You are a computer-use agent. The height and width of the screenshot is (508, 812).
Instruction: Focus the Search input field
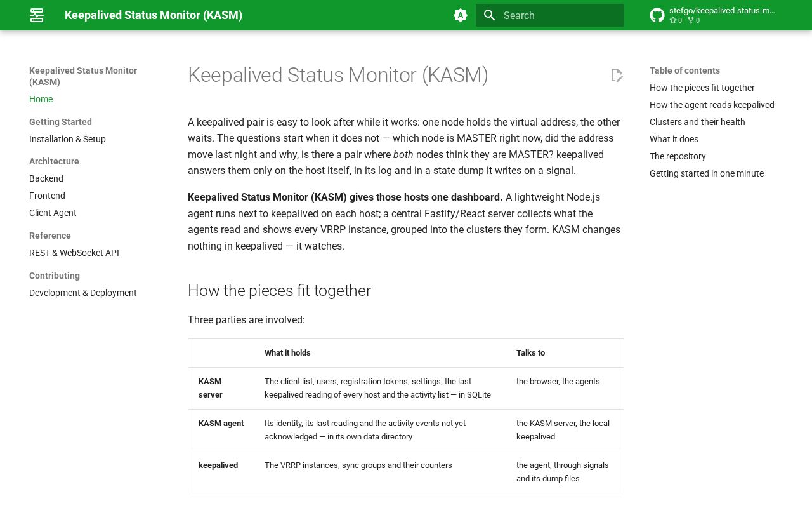tap(550, 15)
